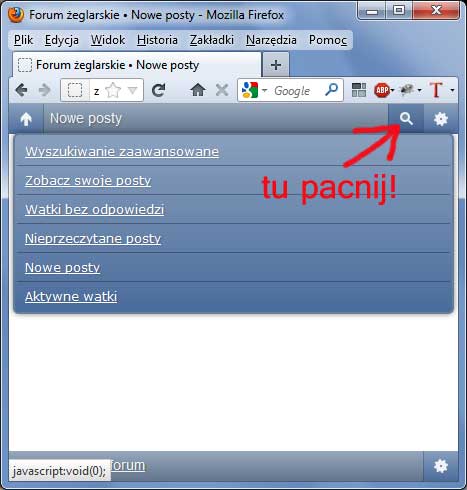Click the Forward navigation arrow
Screen dimensions: 467x490
point(44,90)
